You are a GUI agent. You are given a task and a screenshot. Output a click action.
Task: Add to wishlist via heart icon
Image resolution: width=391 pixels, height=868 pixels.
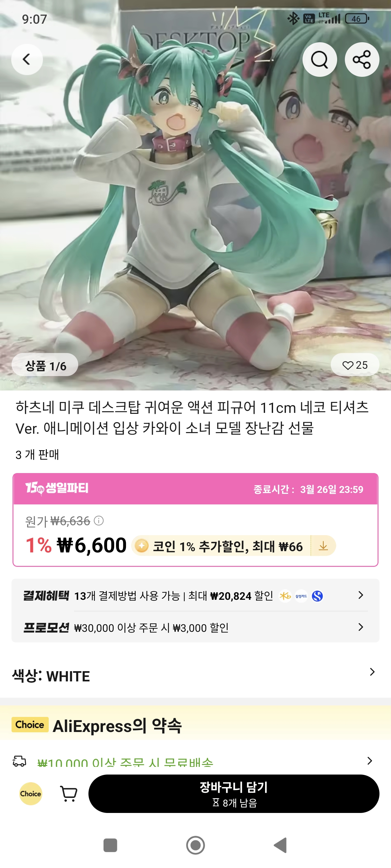(x=354, y=365)
